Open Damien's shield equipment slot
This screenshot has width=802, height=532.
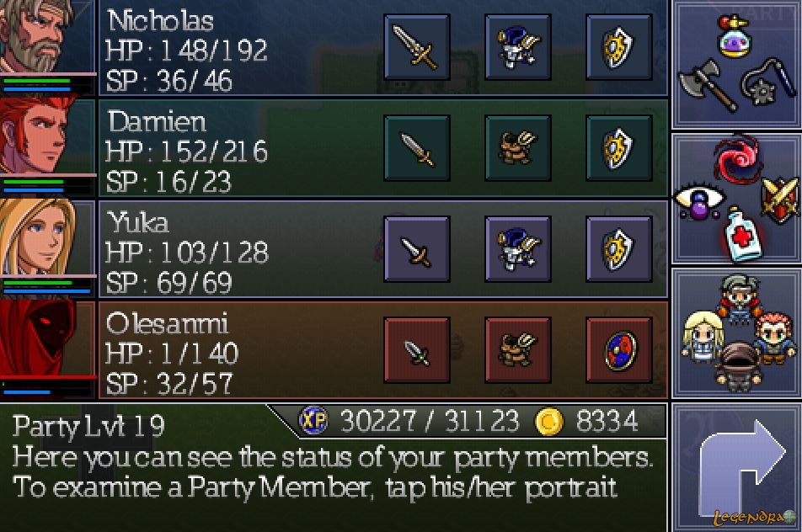[x=619, y=147]
